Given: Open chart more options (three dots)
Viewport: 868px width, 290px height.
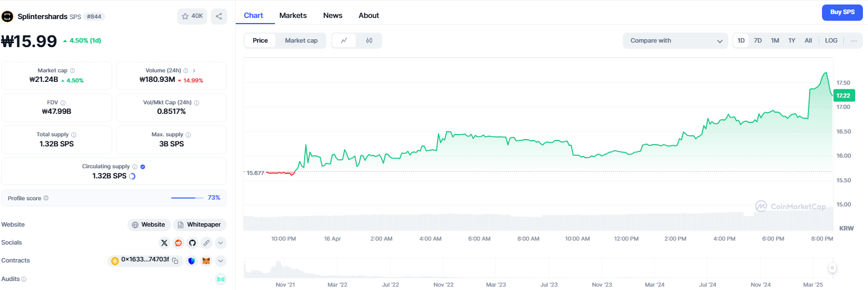Looking at the screenshot, I should (x=854, y=40).
